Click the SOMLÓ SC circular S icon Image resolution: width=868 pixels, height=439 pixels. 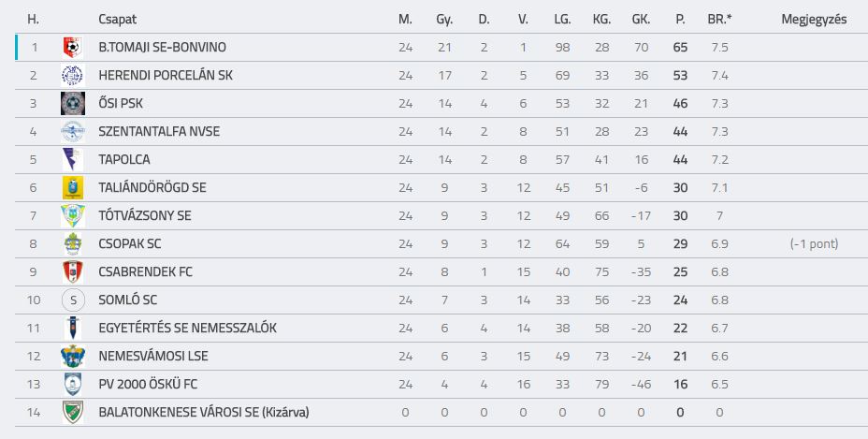(73, 300)
